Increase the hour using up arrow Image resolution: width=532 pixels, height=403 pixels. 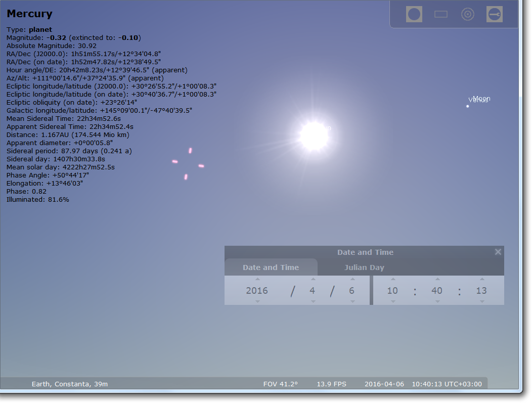(393, 279)
